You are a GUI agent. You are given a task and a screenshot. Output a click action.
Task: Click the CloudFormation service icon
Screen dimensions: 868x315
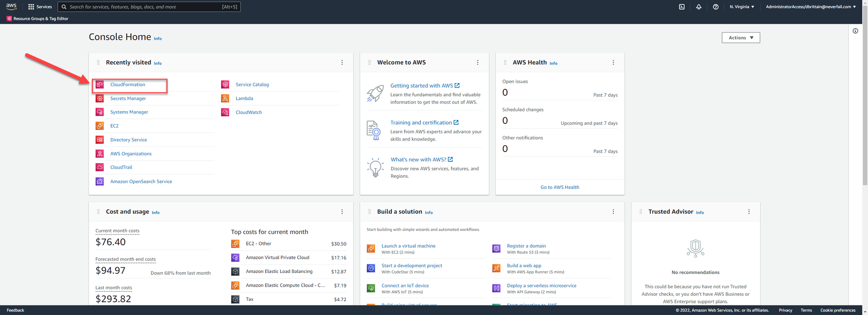(99, 85)
